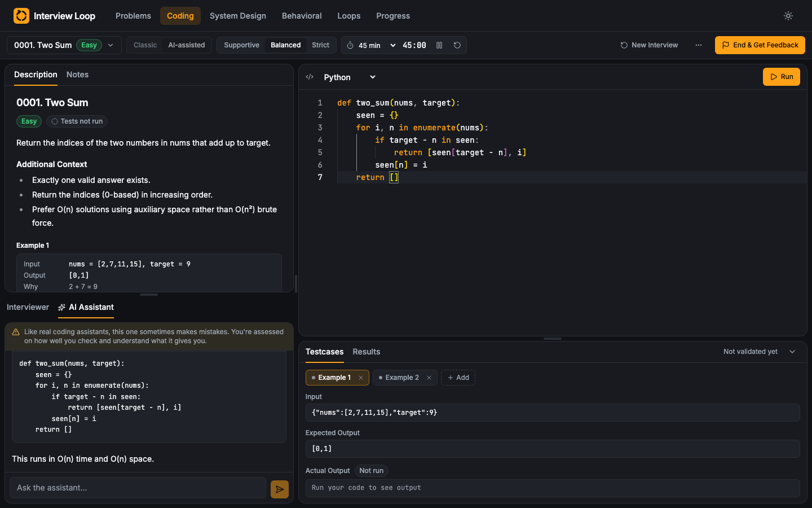Start a New Interview
The width and height of the screenshot is (812, 508).
[649, 45]
